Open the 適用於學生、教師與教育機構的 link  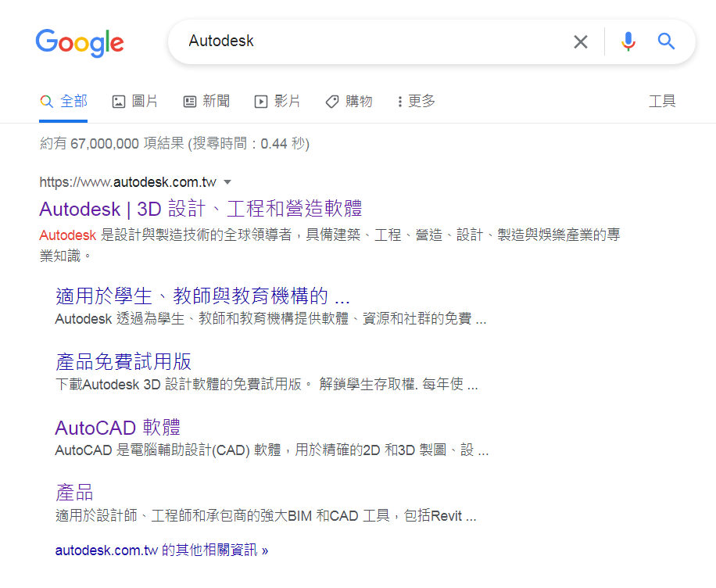[x=202, y=296]
